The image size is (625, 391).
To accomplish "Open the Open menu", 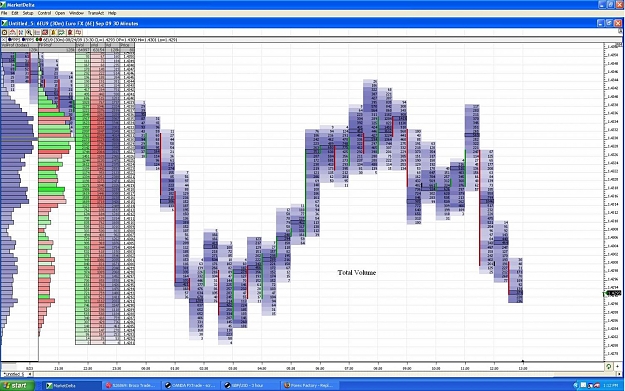I will click(60, 13).
